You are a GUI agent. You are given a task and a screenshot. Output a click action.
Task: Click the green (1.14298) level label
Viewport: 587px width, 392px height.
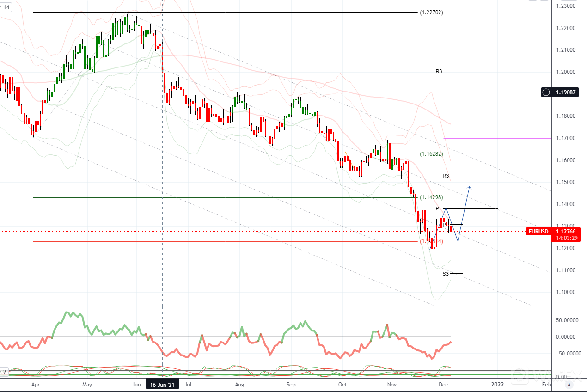pyautogui.click(x=431, y=197)
